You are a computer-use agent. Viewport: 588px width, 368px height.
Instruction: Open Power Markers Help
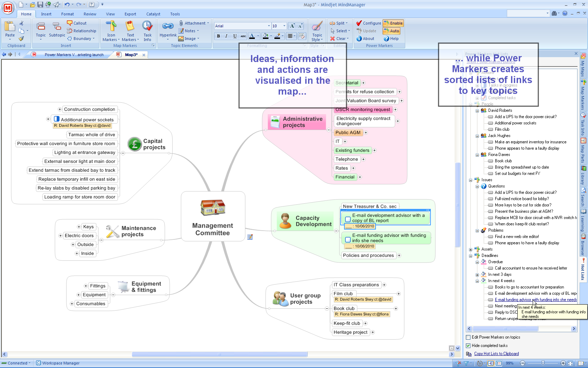(391, 39)
